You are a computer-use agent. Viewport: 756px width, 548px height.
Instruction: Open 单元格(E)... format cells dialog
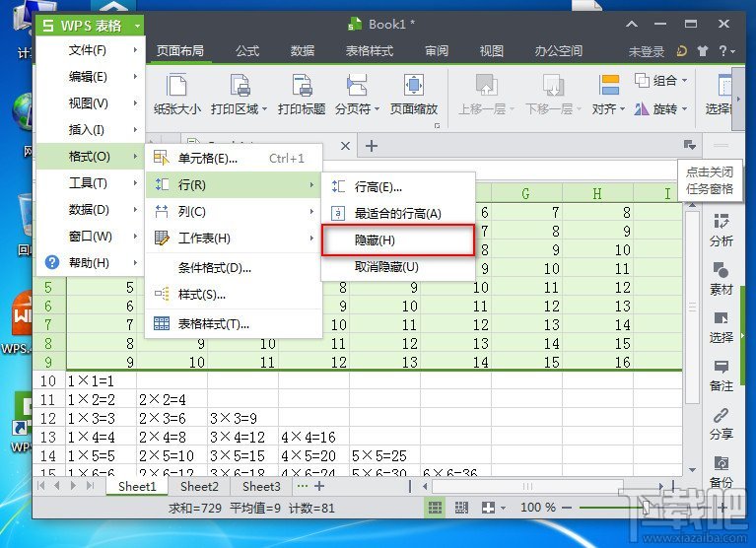click(x=234, y=158)
